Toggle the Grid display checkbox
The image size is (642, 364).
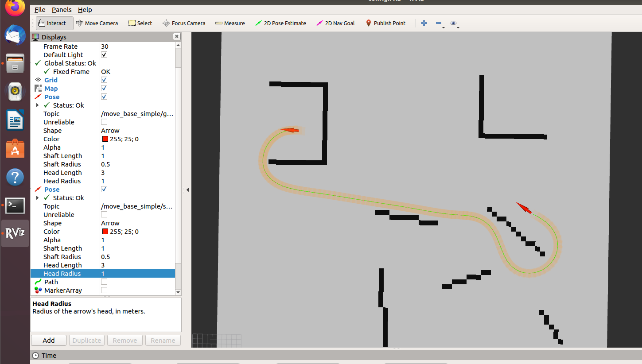coord(104,80)
